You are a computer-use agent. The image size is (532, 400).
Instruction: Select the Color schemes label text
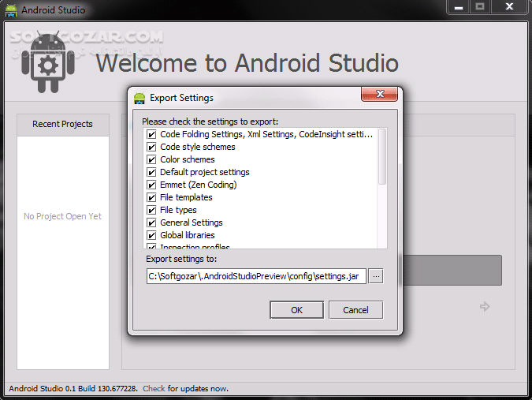point(188,159)
